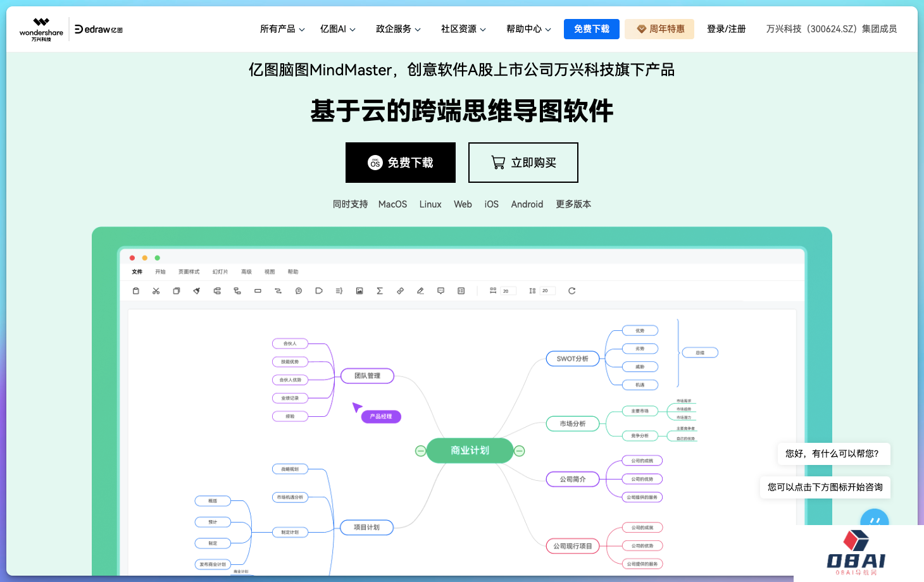Click the boundary shape icon

[319, 291]
